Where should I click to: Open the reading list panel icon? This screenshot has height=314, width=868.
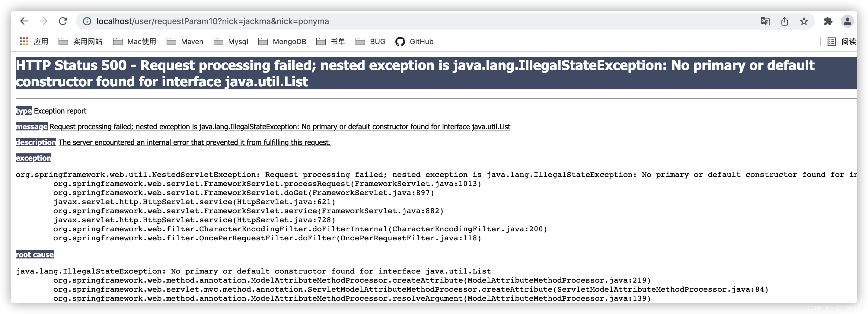coord(831,41)
